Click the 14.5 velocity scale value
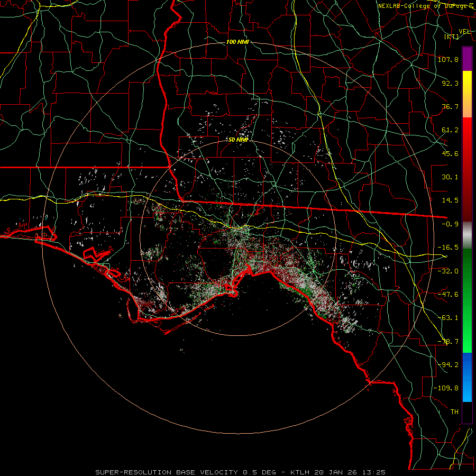This screenshot has height=476, width=476. 450,200
